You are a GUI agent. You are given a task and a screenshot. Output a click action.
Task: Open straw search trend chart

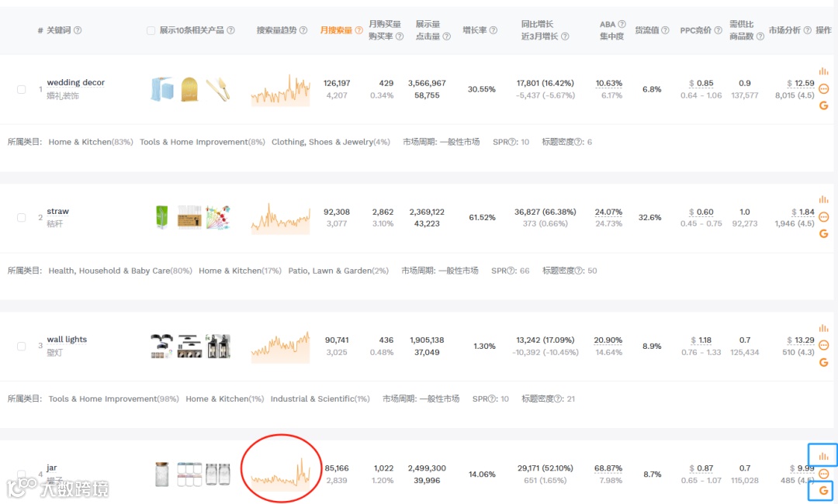[x=281, y=218]
